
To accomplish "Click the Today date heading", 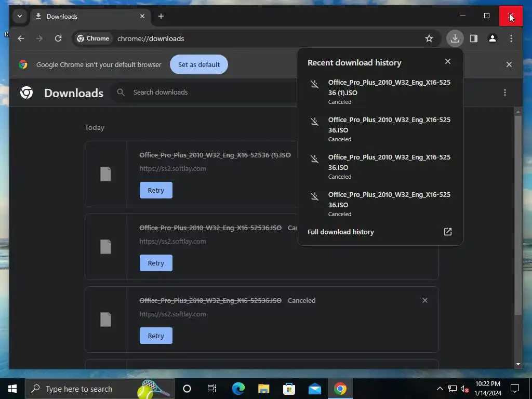I will click(x=95, y=128).
